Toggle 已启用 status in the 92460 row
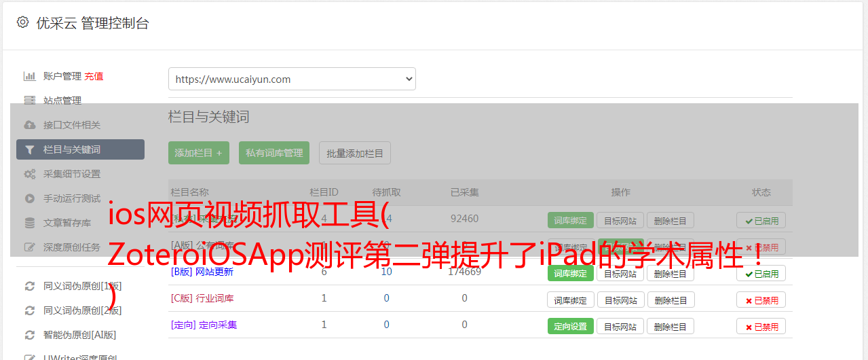Screen dimensions: 868x360 coord(761,220)
